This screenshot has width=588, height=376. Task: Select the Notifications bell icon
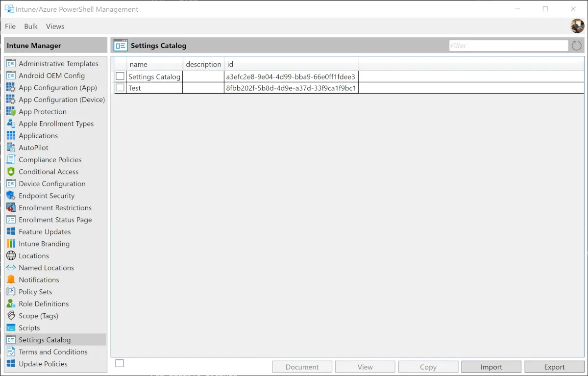coord(11,279)
